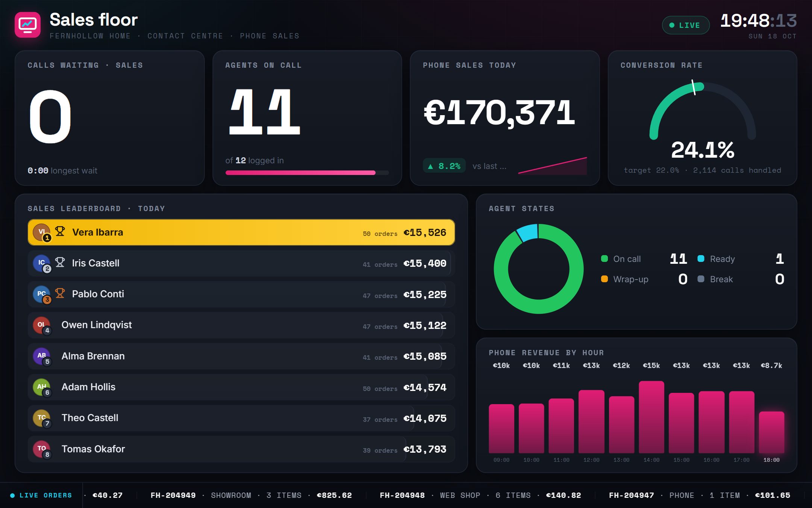
Task: Click the SUN 18 OCT date
Action: tap(773, 36)
